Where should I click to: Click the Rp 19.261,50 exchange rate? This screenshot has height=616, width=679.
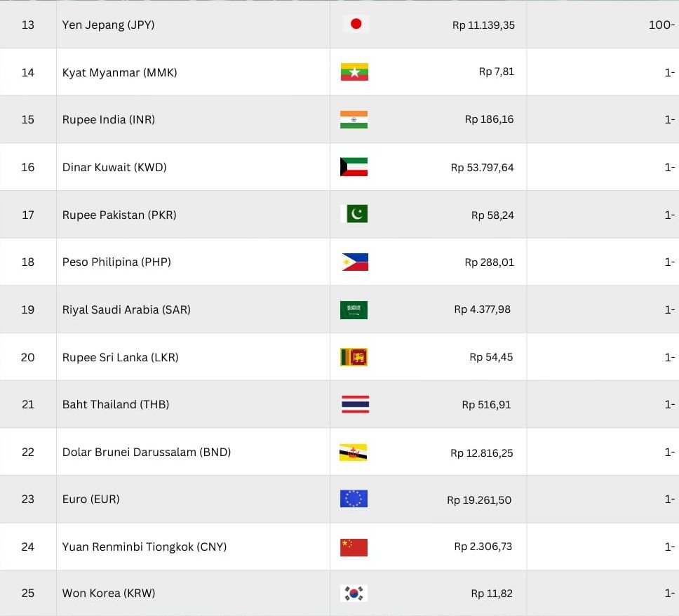point(479,500)
